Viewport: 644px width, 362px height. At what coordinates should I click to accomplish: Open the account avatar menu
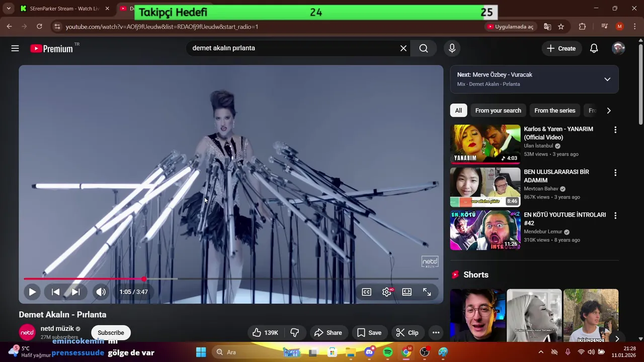(618, 48)
